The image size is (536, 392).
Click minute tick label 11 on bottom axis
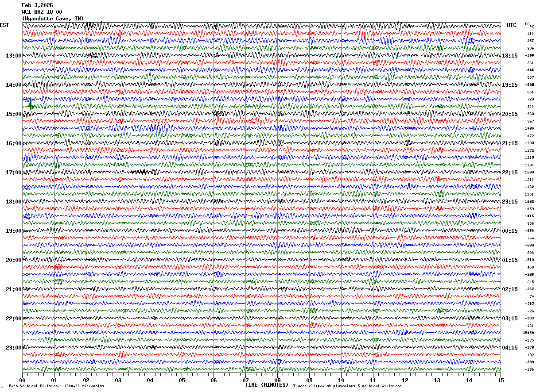373,380
